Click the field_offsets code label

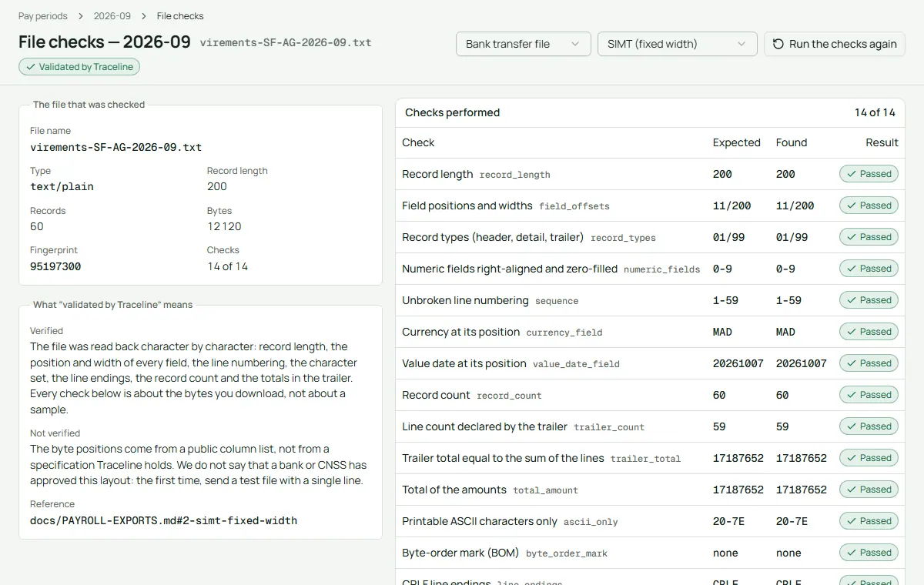click(x=574, y=206)
